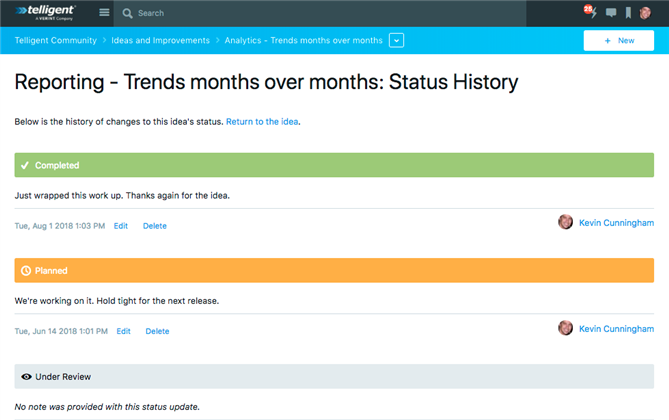Open the conversations chat bubble icon
Screen dimensions: 669x420
[x=611, y=13]
